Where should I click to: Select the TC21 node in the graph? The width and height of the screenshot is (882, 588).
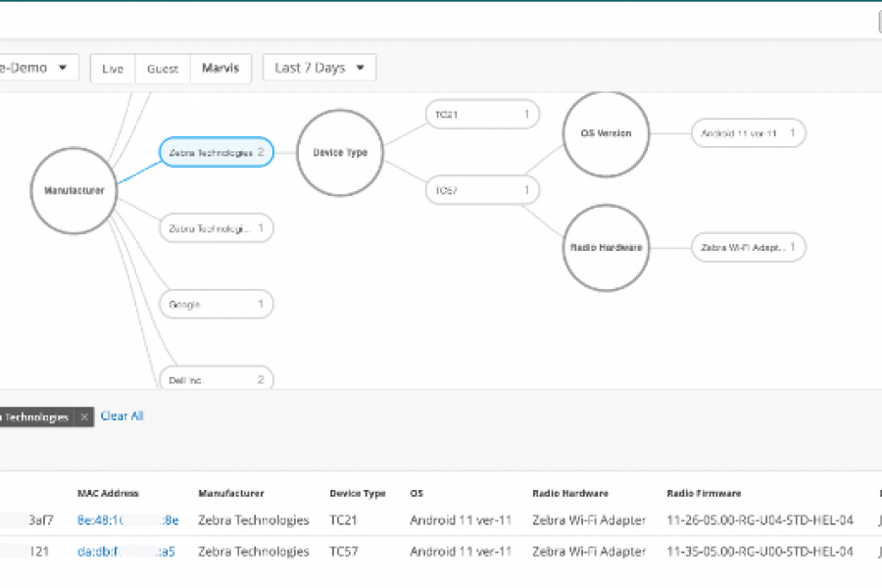pos(482,115)
